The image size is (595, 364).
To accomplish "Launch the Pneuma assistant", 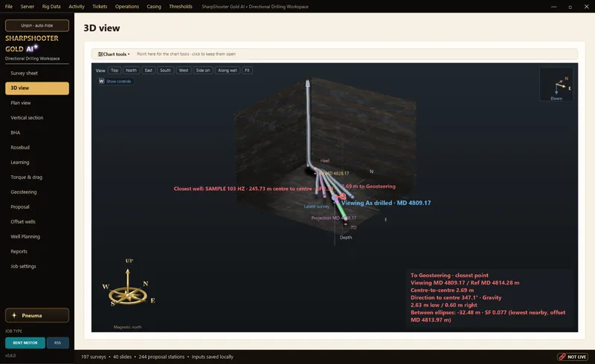I will coord(37,316).
